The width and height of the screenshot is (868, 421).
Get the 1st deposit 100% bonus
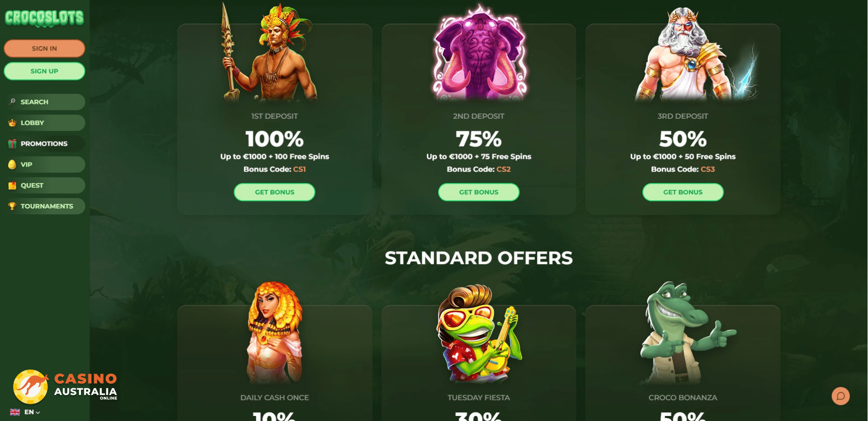click(x=274, y=192)
